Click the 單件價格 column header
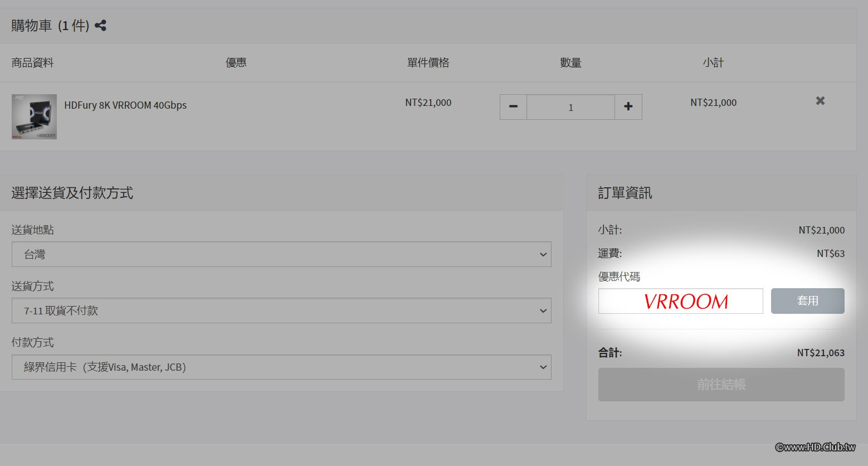The width and height of the screenshot is (868, 466). [428, 62]
